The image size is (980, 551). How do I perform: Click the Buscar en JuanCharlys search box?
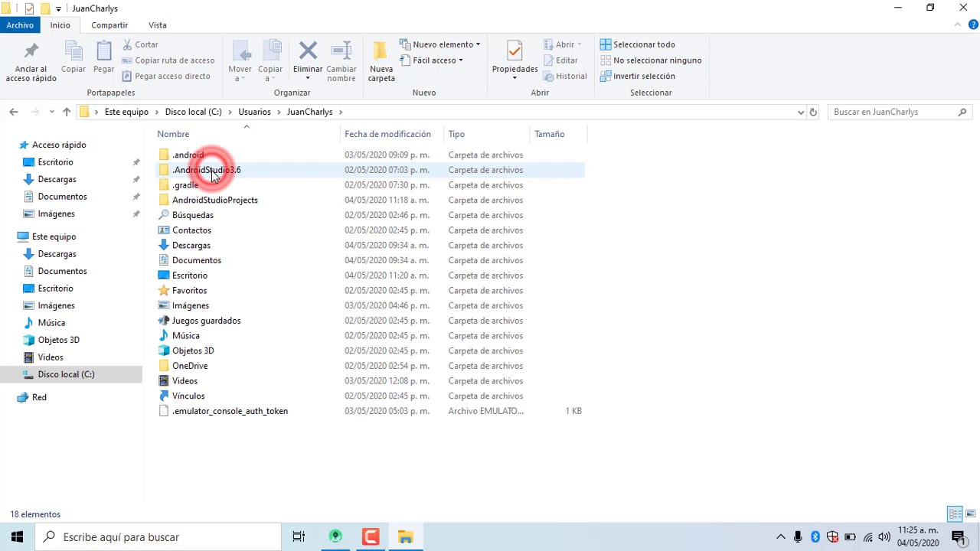(900, 112)
